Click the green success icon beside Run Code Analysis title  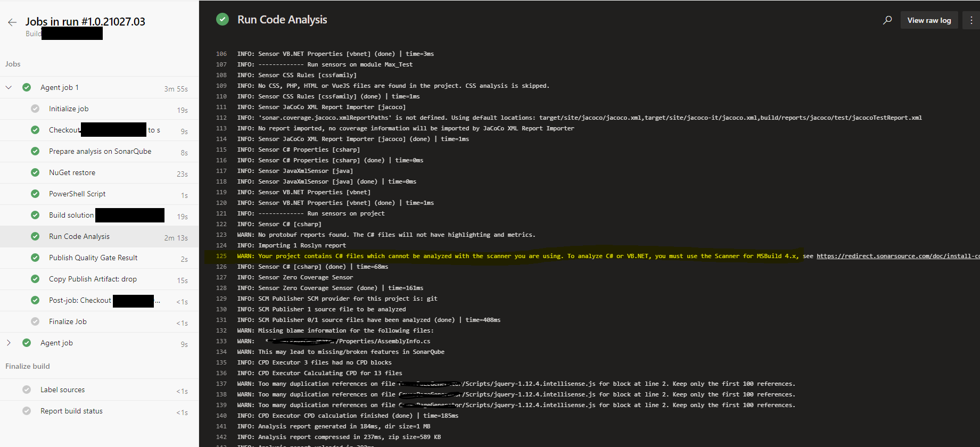point(223,20)
